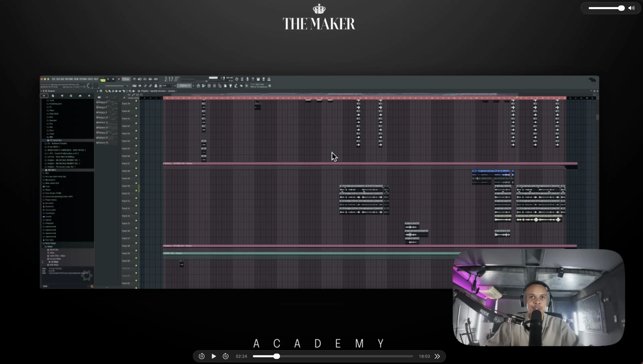
Task: Select the Mute tool in playlist toolbar
Action: [x=117, y=91]
